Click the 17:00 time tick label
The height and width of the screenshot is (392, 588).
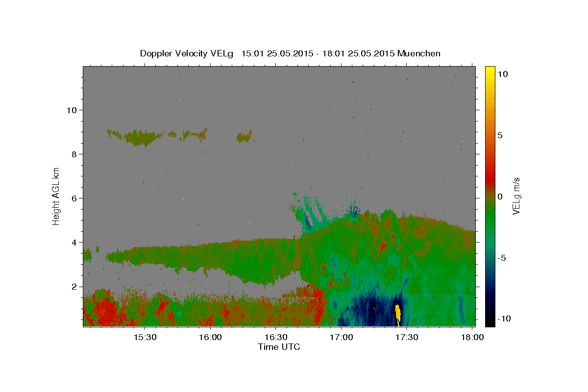pyautogui.click(x=342, y=338)
